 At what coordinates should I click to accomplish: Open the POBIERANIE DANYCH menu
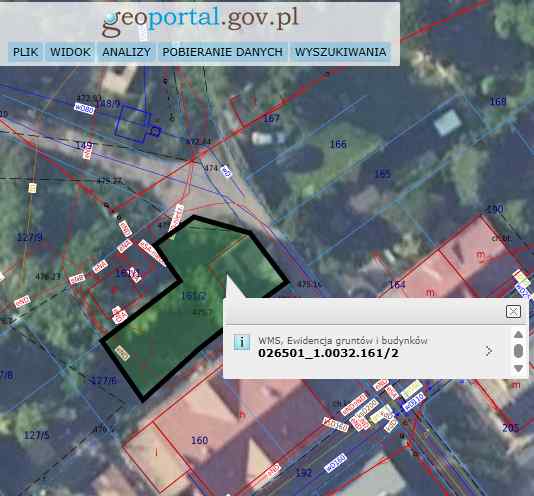coord(222,52)
